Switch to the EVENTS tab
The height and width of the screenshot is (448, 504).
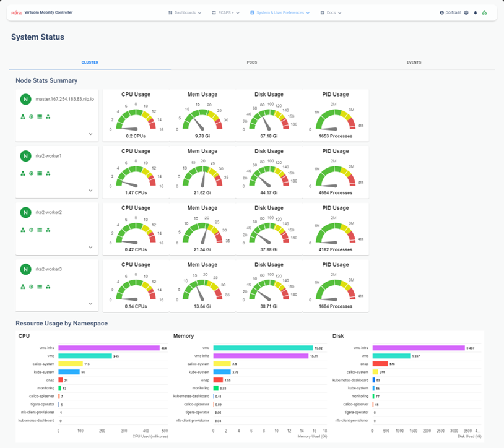pos(414,62)
